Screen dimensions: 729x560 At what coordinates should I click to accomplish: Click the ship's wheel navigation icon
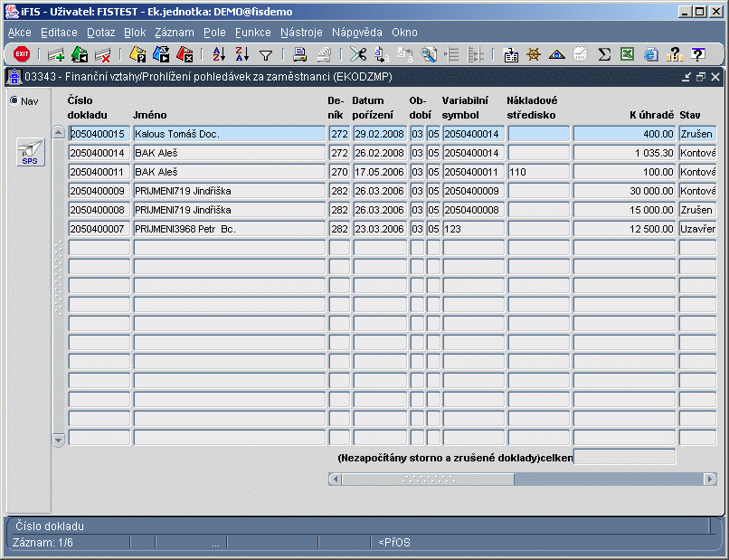(x=534, y=55)
